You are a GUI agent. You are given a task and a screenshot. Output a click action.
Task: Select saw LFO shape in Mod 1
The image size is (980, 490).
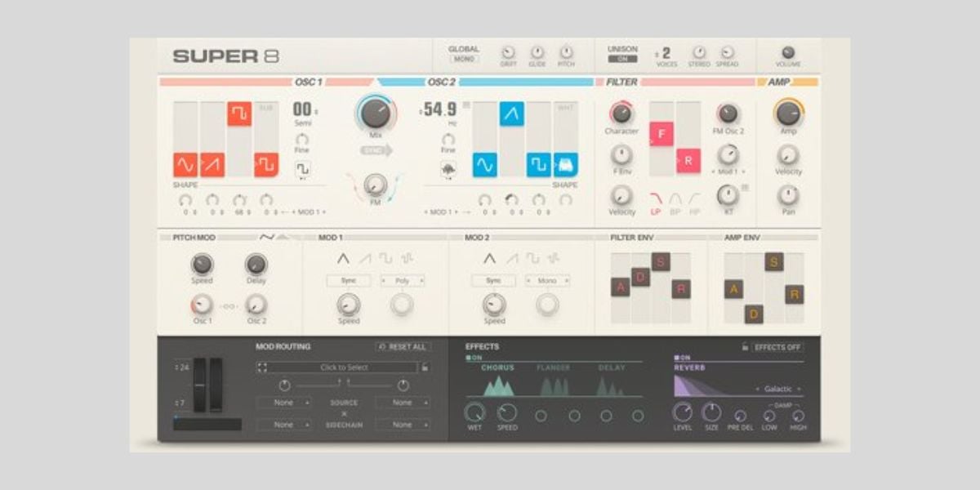364,259
